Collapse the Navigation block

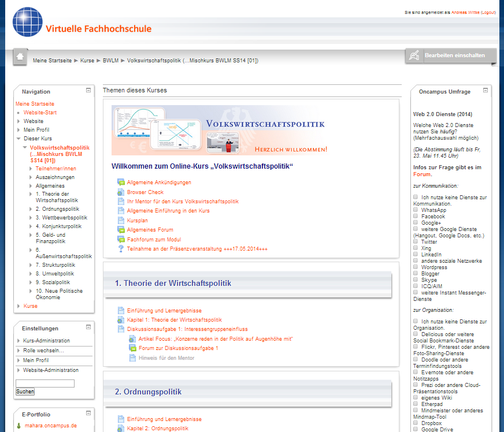point(88,90)
